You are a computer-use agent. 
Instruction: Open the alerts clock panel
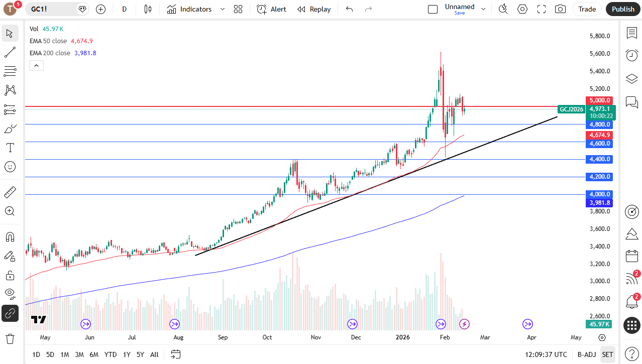[x=632, y=55]
